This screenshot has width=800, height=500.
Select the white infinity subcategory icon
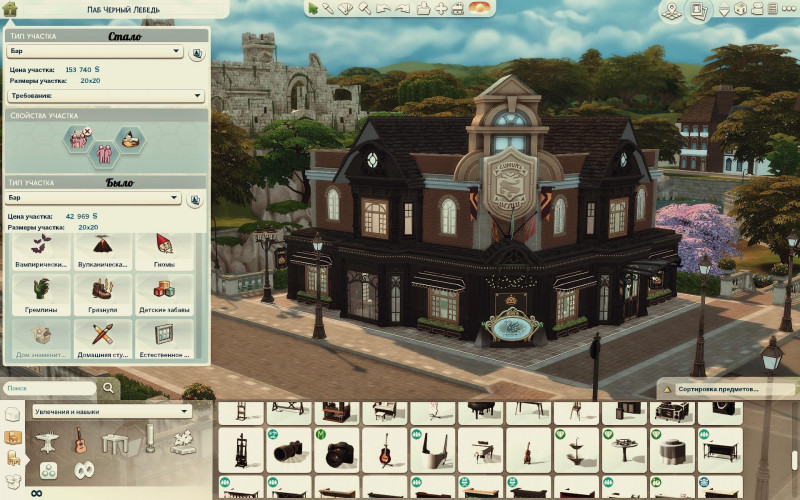coord(84,470)
